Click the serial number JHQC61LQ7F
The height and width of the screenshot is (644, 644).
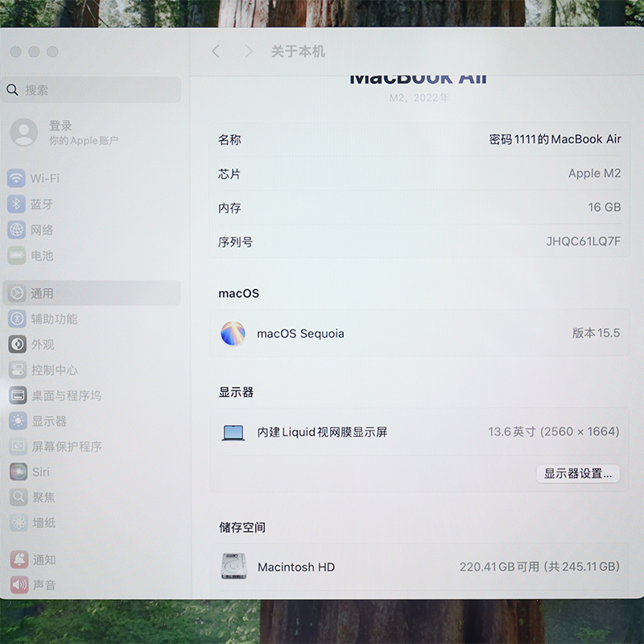tap(583, 241)
